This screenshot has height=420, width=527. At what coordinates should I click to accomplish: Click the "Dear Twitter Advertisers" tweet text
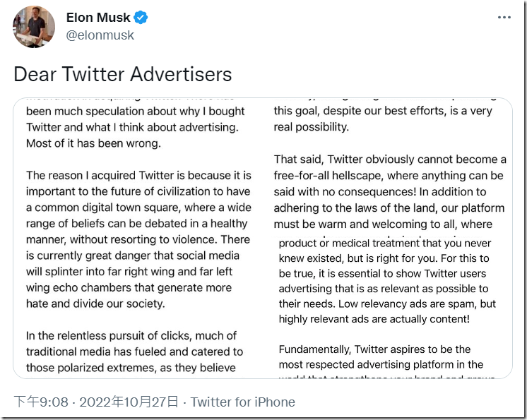point(123,74)
